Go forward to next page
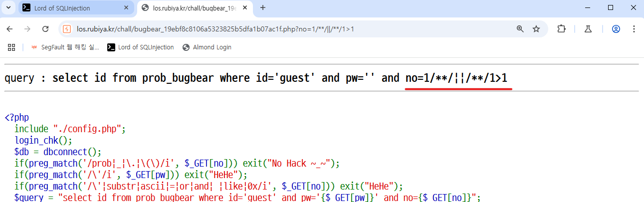Image resolution: width=644 pixels, height=202 pixels. click(27, 29)
